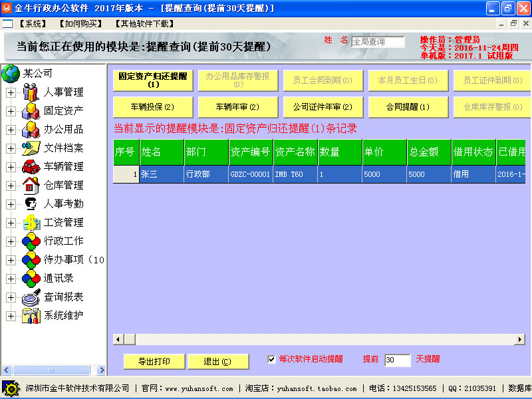Expand the 办公用品 tree node
The height and width of the screenshot is (399, 532).
(x=11, y=130)
